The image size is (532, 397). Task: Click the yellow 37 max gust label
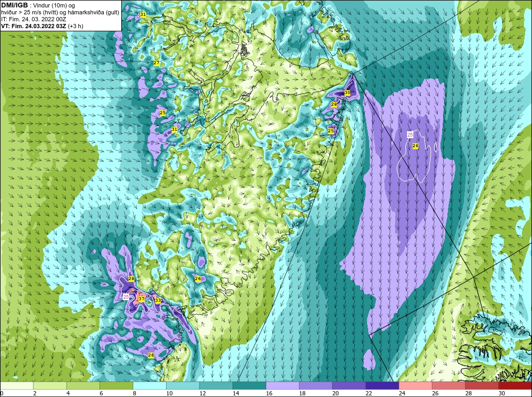pyautogui.click(x=142, y=299)
